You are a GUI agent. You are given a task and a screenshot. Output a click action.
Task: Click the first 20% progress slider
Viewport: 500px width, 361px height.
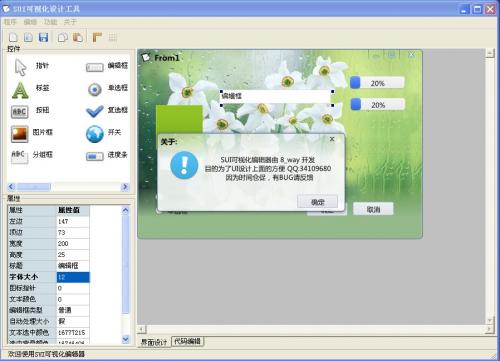(x=377, y=83)
